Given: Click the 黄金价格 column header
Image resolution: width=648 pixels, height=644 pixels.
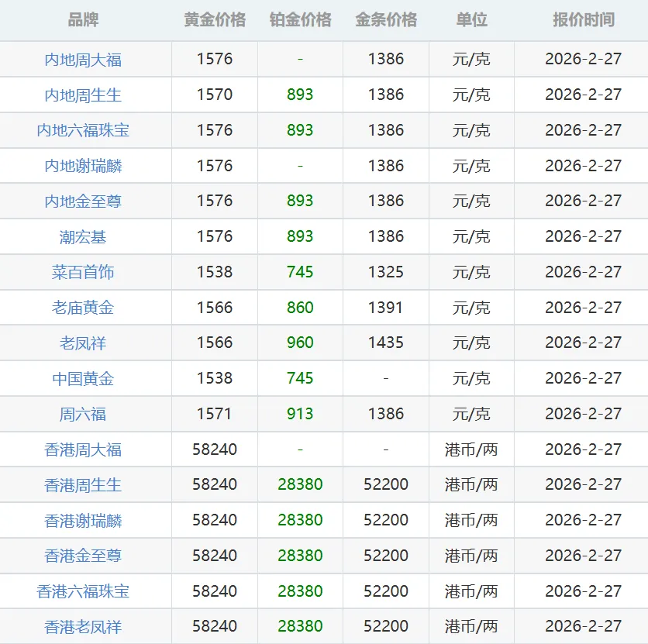Looking at the screenshot, I should tap(215, 20).
